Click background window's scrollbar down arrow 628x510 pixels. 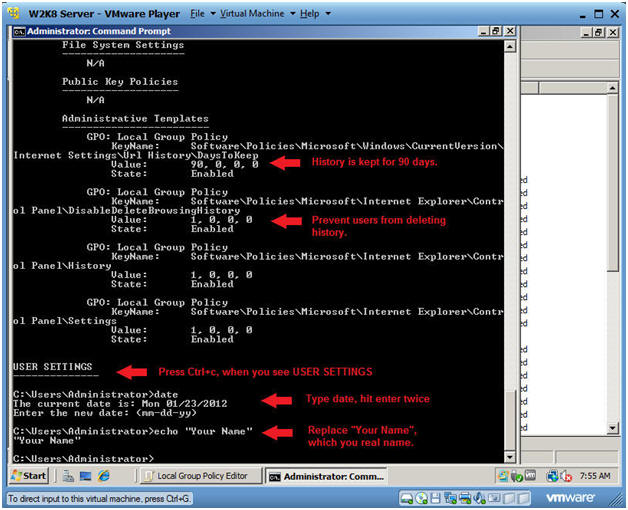coord(612,428)
